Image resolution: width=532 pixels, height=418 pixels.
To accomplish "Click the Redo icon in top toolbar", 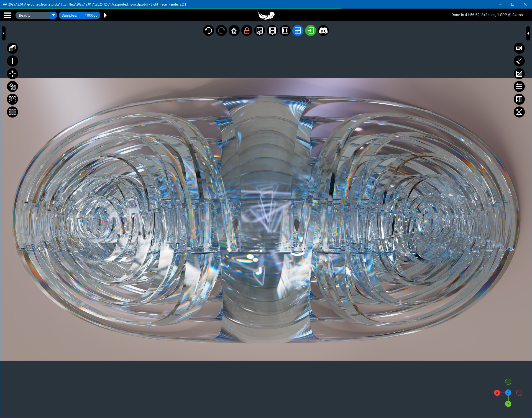I will [x=221, y=30].
